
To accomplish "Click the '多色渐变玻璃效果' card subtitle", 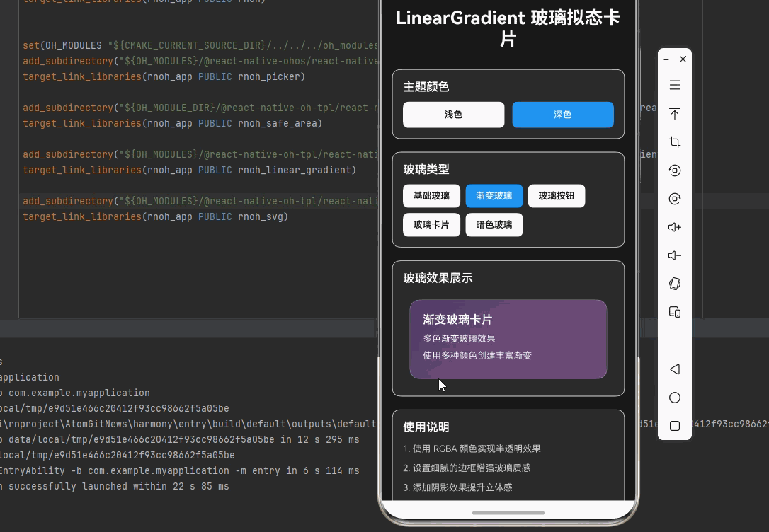I will point(459,338).
